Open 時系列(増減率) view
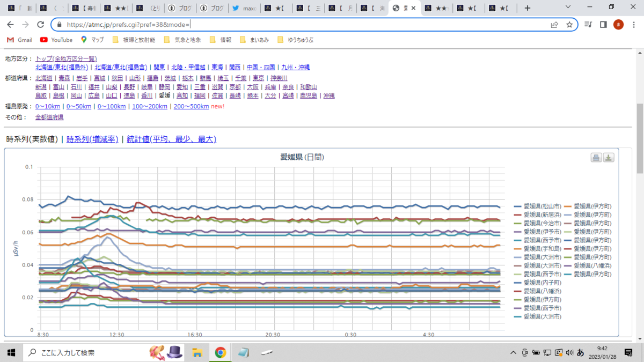644x362 pixels. pos(92,139)
